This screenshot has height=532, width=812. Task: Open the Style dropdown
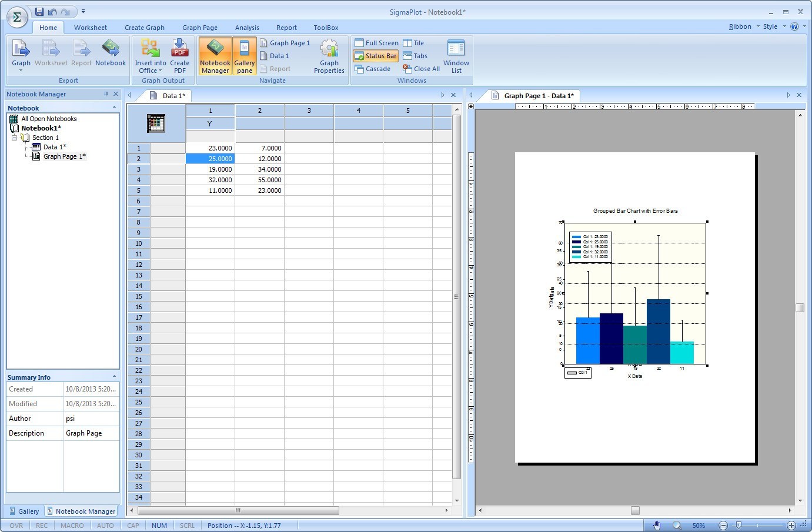coord(774,26)
